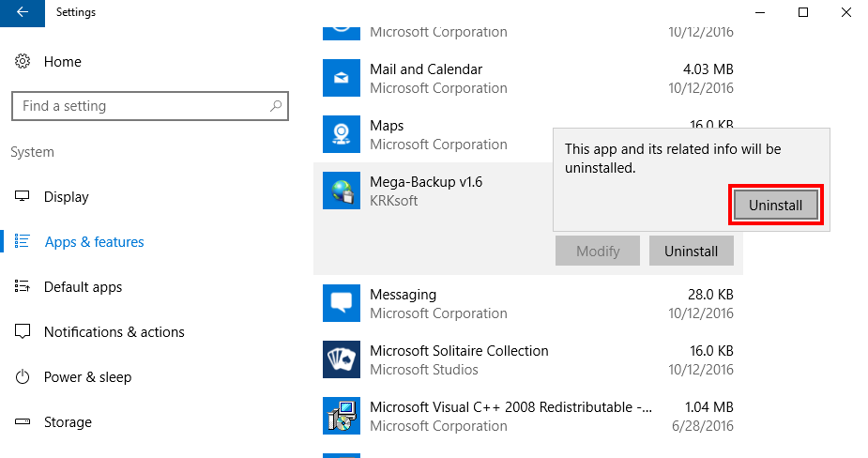This screenshot has height=458, width=868.
Task: Maximize the Settings window
Action: coord(803,12)
